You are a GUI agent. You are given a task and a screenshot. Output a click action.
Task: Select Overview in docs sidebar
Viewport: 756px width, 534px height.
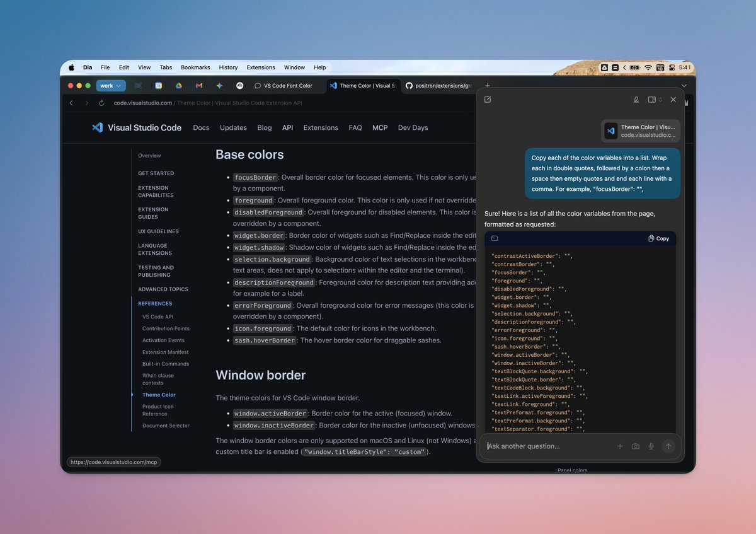pyautogui.click(x=149, y=156)
